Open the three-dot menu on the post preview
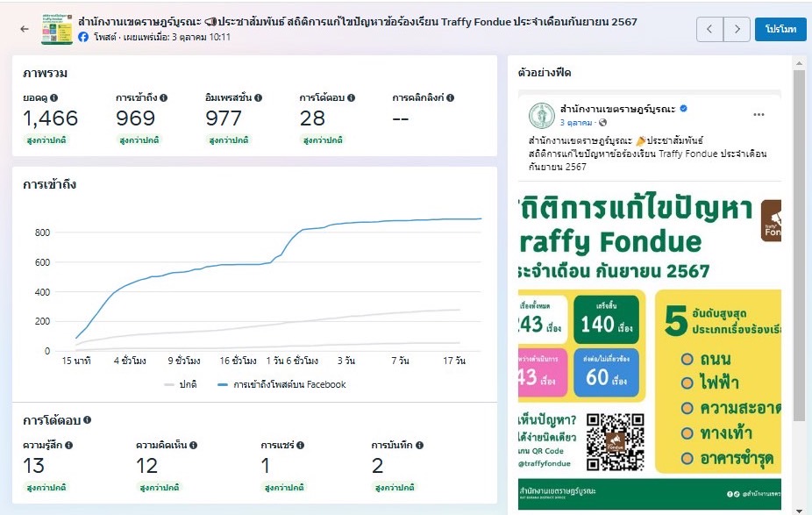This screenshot has width=812, height=515. click(759, 115)
